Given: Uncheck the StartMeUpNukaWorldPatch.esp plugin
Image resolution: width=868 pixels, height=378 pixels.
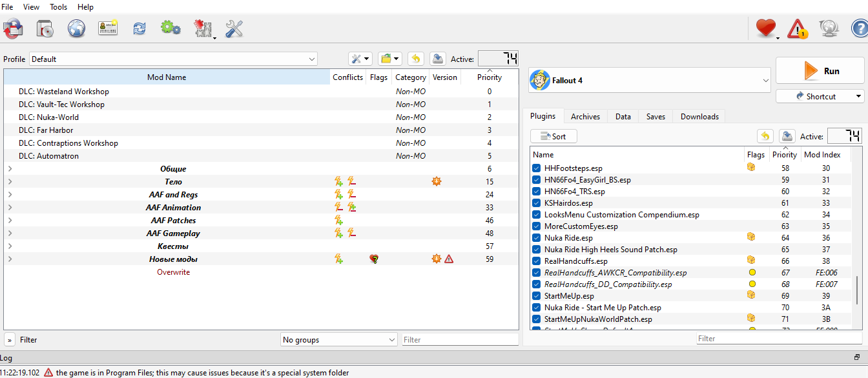Looking at the screenshot, I should 536,319.
